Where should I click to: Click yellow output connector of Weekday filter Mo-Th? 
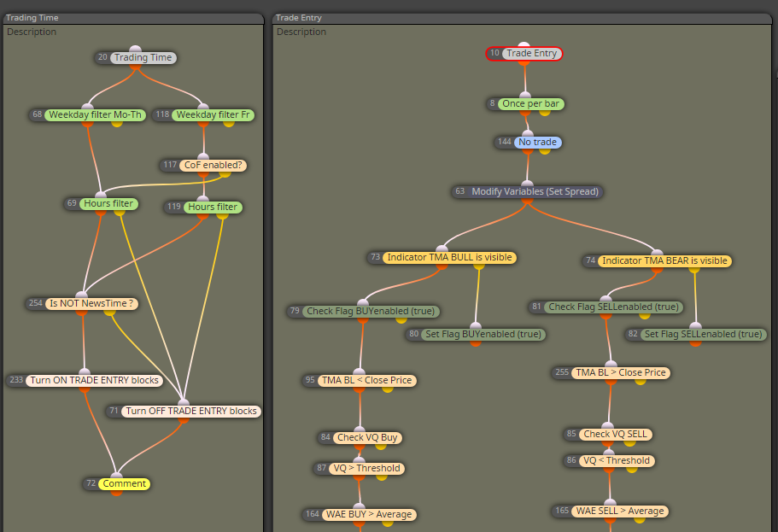click(117, 124)
